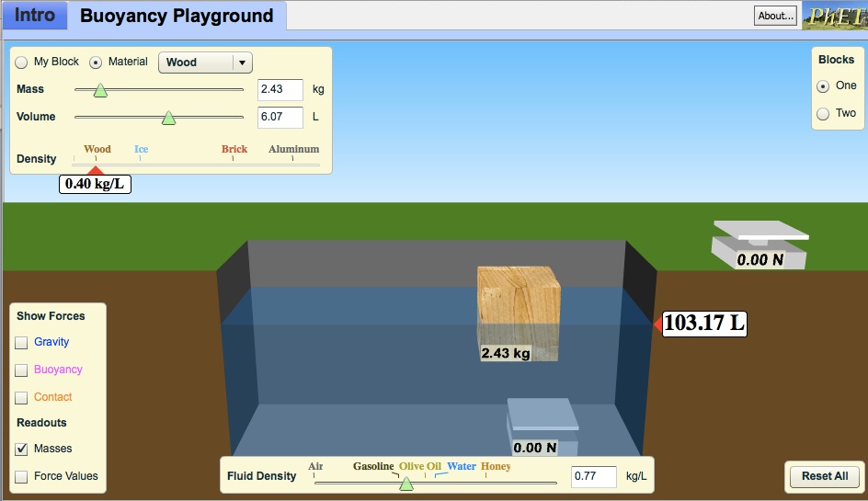The image size is (868, 501).
Task: Click the underwater scale 0.00 N readout
Action: click(535, 448)
